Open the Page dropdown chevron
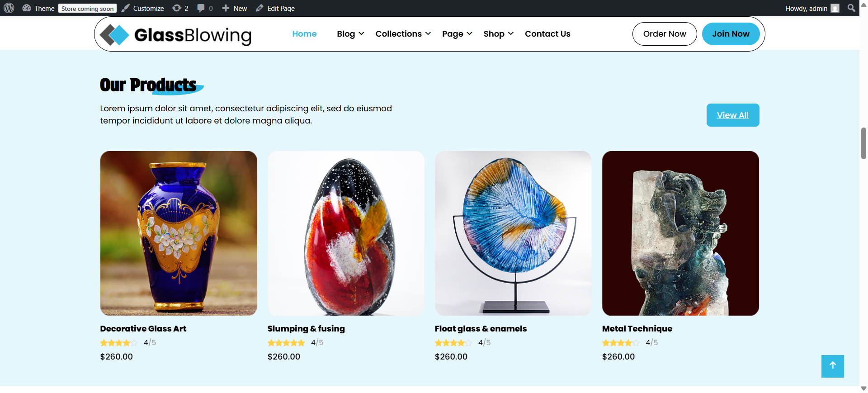This screenshot has width=868, height=393. click(469, 33)
